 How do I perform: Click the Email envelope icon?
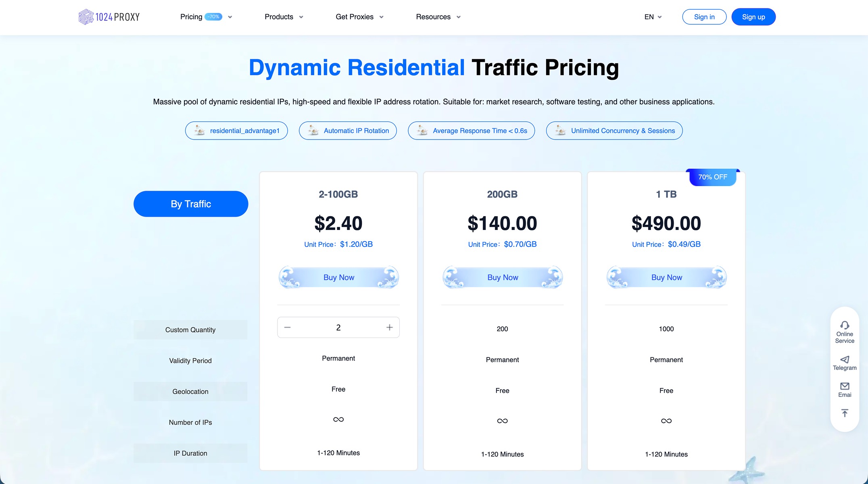845,386
